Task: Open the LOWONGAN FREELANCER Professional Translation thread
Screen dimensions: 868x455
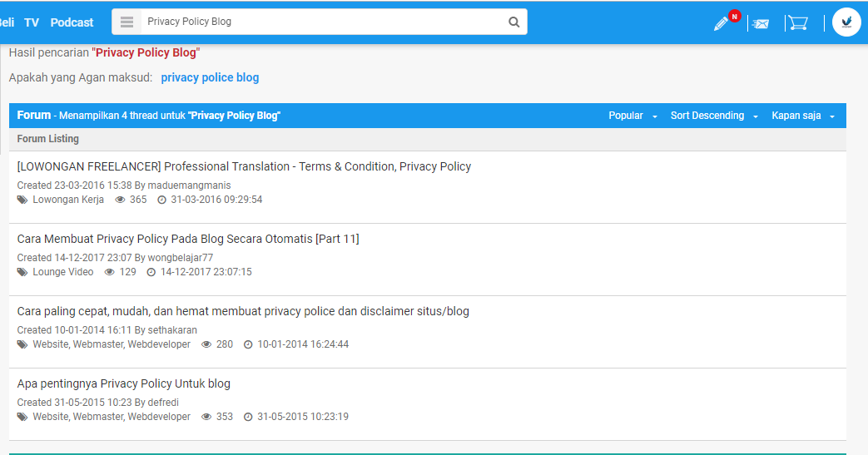Action: [244, 166]
